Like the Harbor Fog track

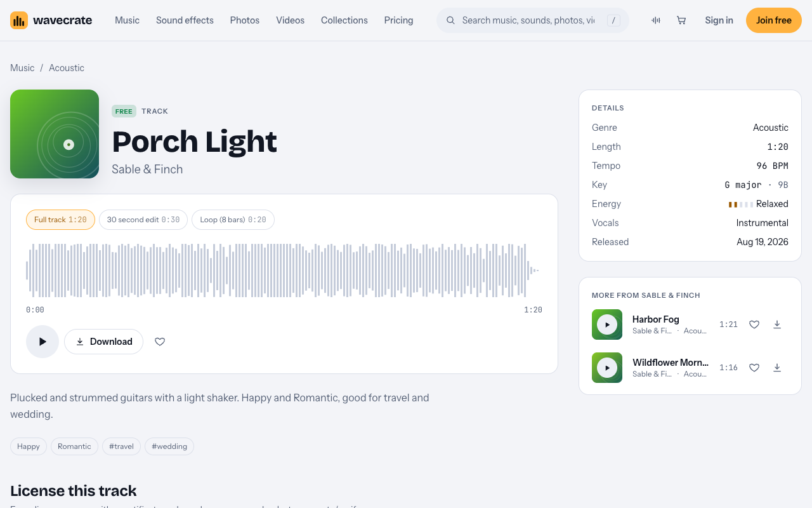coord(754,324)
